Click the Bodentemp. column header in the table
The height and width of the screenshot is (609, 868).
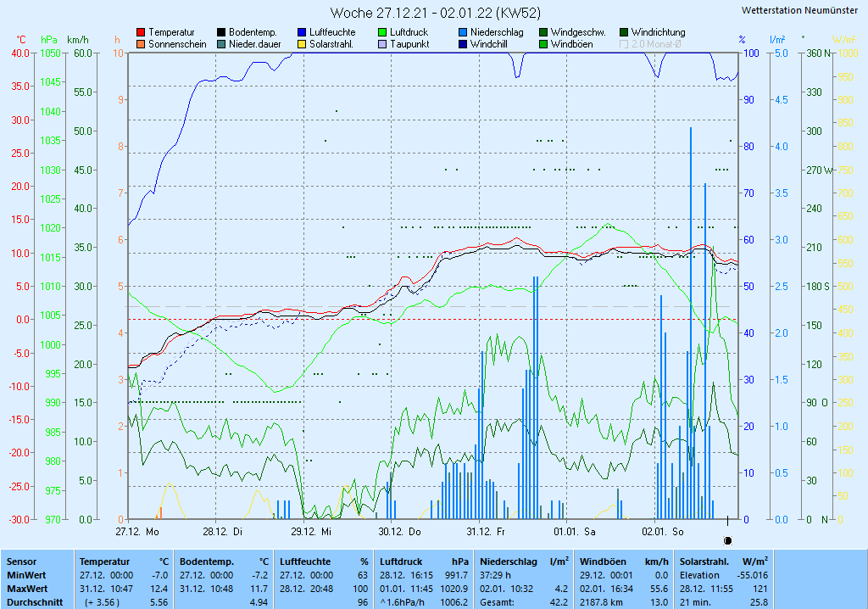[207, 562]
